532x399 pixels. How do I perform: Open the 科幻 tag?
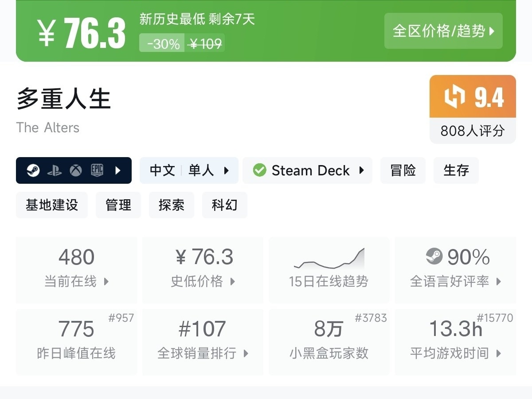tap(225, 205)
